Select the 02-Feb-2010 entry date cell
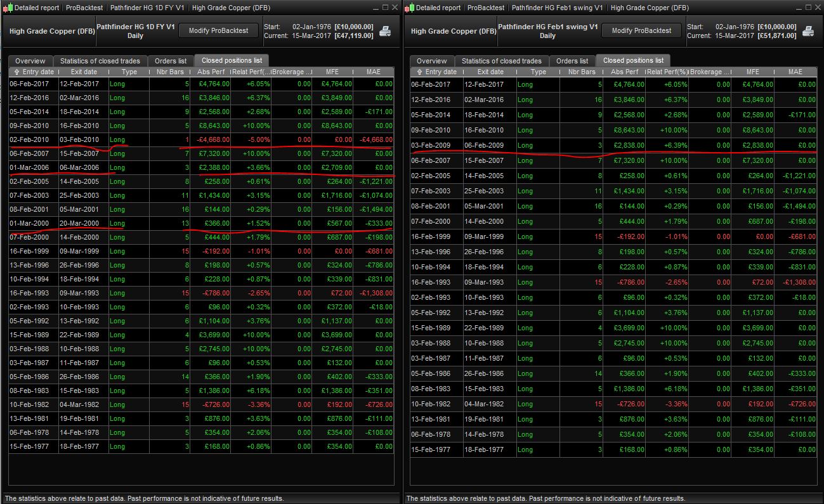 pyautogui.click(x=34, y=139)
